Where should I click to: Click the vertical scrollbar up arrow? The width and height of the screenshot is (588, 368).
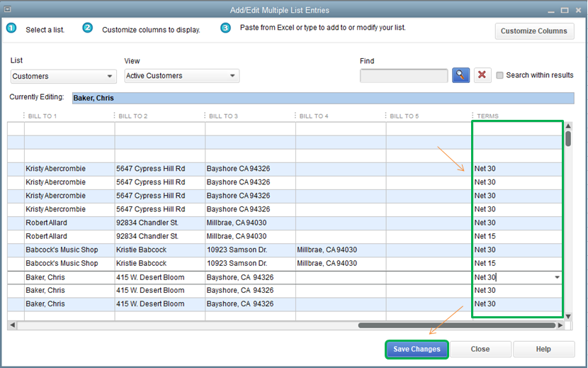[x=568, y=126]
